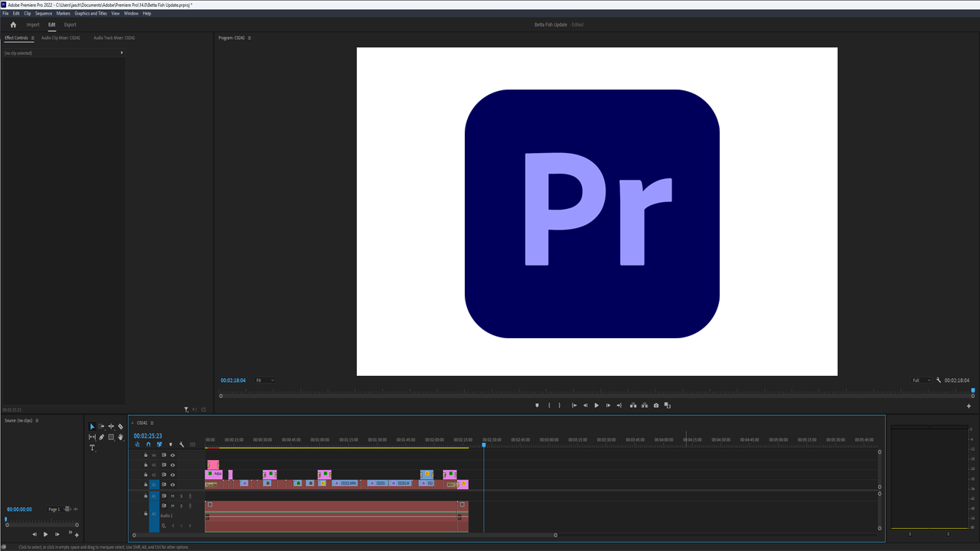This screenshot has width=980, height=551.
Task: Click the Extract button
Action: (645, 406)
